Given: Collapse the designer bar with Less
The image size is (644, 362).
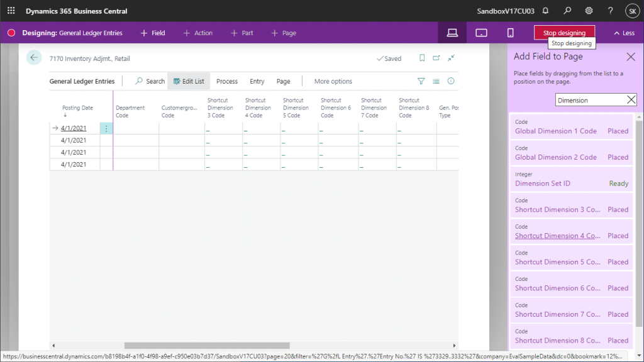Looking at the screenshot, I should click(624, 33).
